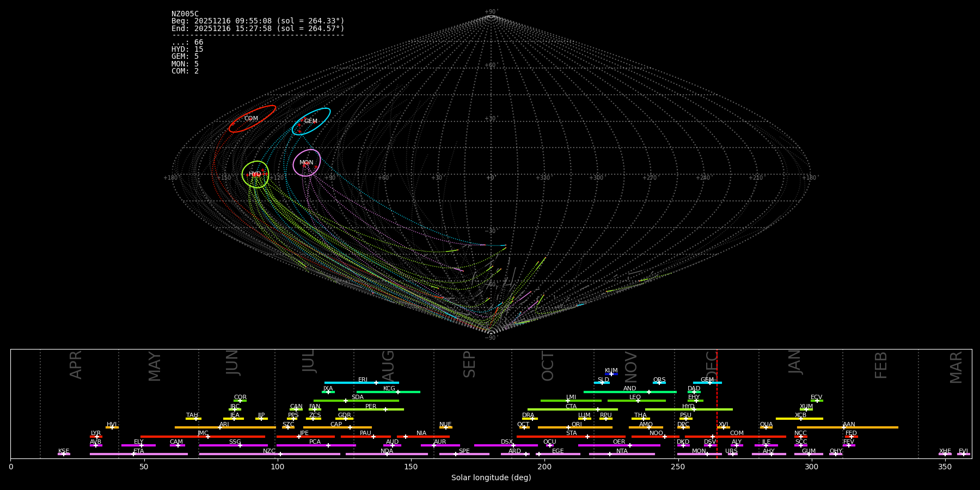Click the LYR shower label in timeline
The image size is (980, 490).
[96, 433]
